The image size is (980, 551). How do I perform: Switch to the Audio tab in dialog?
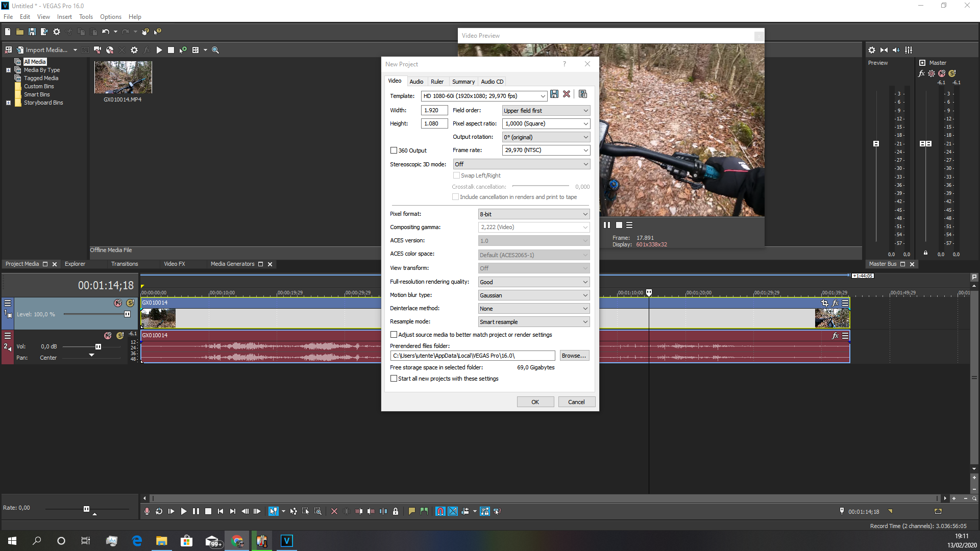point(416,82)
